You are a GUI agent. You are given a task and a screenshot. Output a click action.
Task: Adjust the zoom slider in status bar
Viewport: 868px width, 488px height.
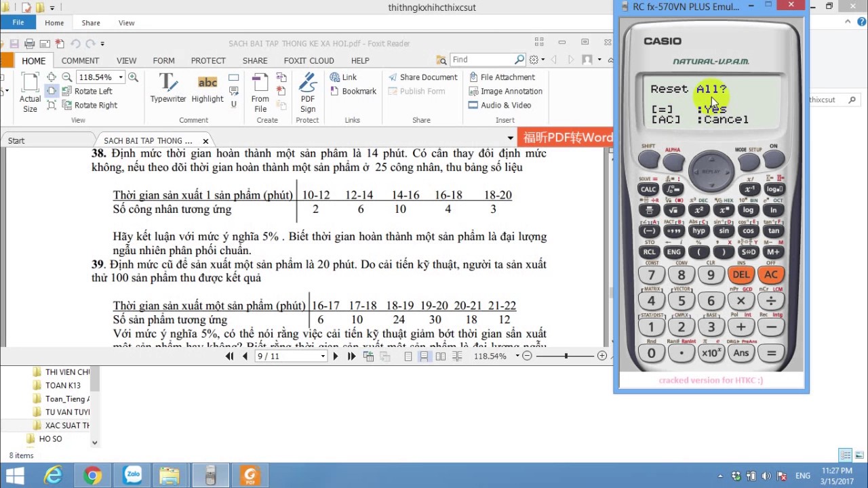point(566,356)
